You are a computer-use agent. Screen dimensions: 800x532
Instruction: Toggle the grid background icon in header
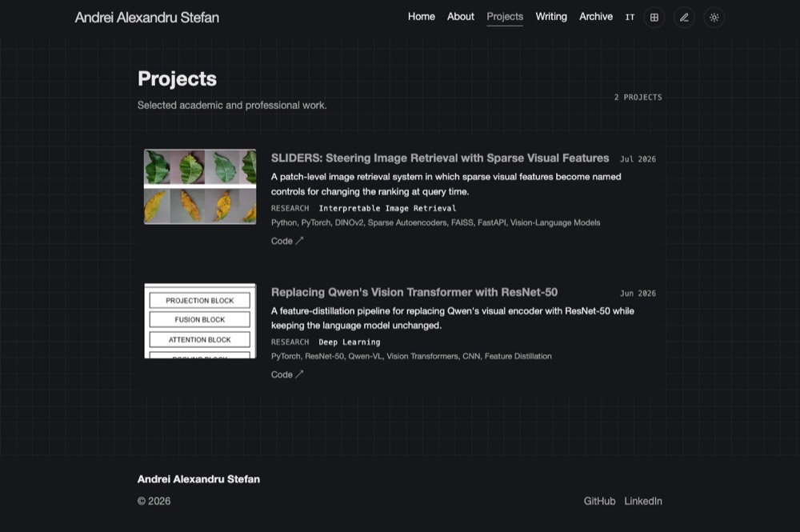[x=654, y=18]
